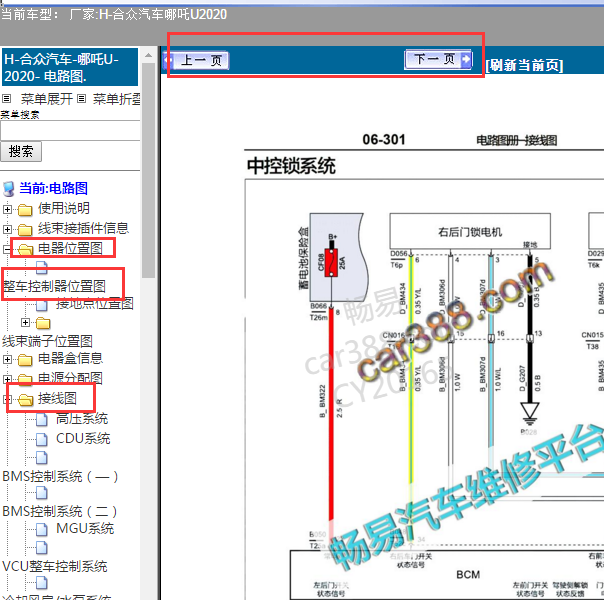Click page icon above VCU整车控制系统
The height and width of the screenshot is (600, 604).
tap(42, 548)
